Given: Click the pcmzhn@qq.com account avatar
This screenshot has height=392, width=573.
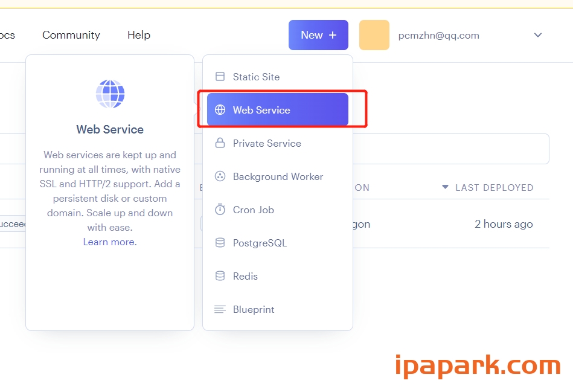Looking at the screenshot, I should [x=374, y=35].
